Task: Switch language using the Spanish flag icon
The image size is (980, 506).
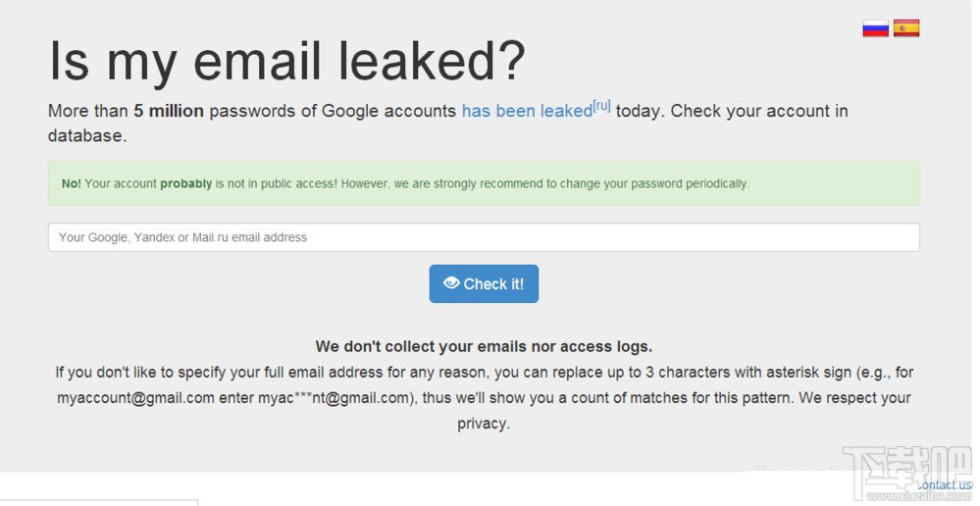Action: click(905, 28)
